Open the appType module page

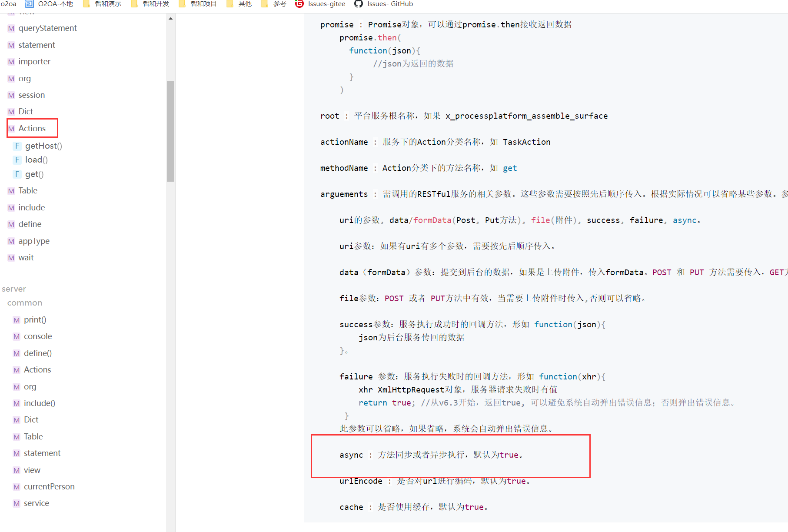coord(34,241)
